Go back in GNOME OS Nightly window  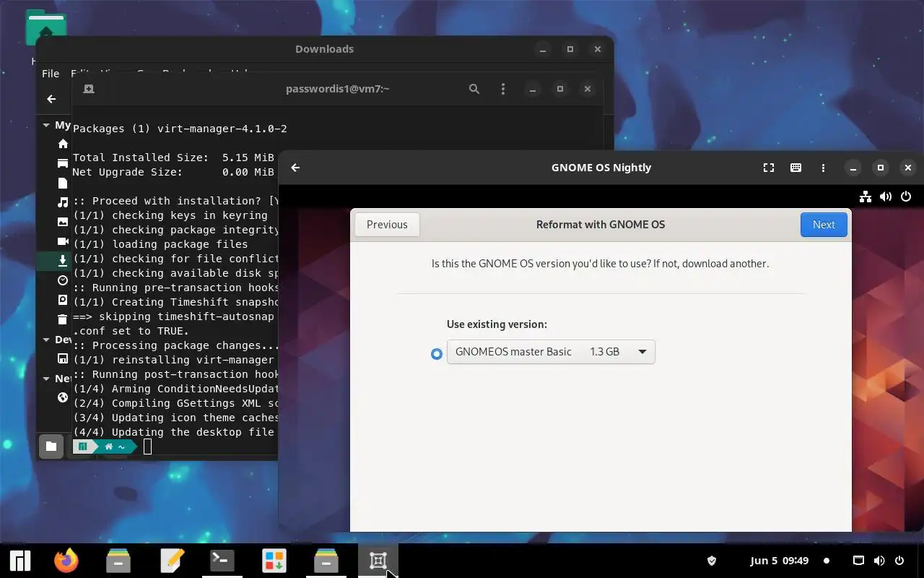coord(295,168)
